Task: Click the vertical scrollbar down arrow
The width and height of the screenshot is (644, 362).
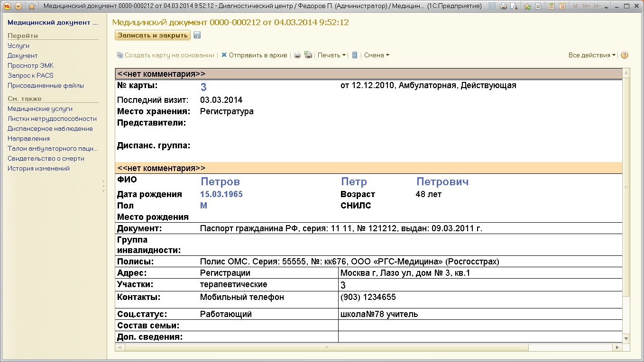Action: (626, 338)
